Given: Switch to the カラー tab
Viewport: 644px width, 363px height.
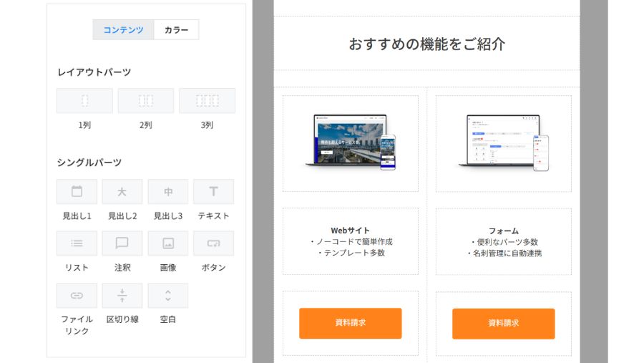Looking at the screenshot, I should tap(176, 30).
